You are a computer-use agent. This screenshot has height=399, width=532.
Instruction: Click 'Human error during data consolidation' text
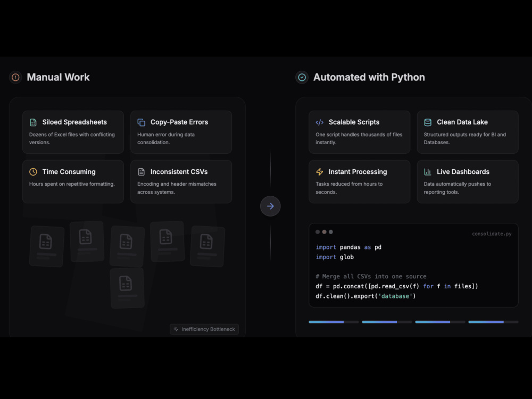point(166,138)
